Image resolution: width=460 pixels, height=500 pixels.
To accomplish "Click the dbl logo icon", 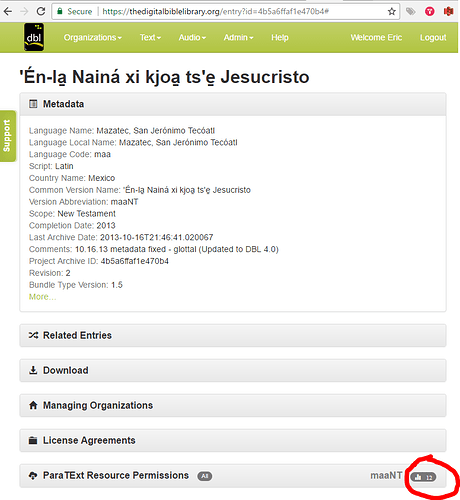I will (x=34, y=37).
